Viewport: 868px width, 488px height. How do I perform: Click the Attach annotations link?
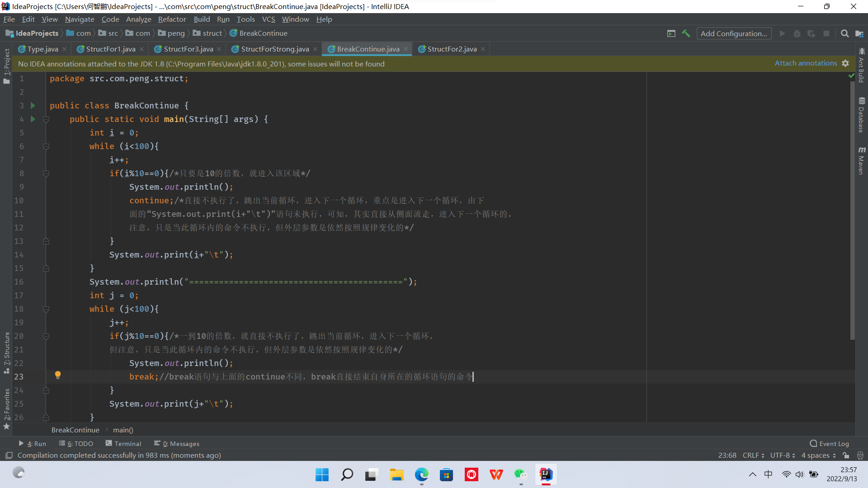pyautogui.click(x=806, y=63)
